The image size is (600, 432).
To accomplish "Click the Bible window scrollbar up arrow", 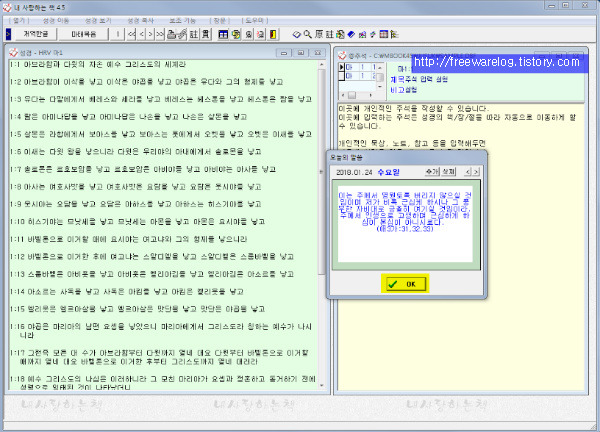I will [321, 65].
